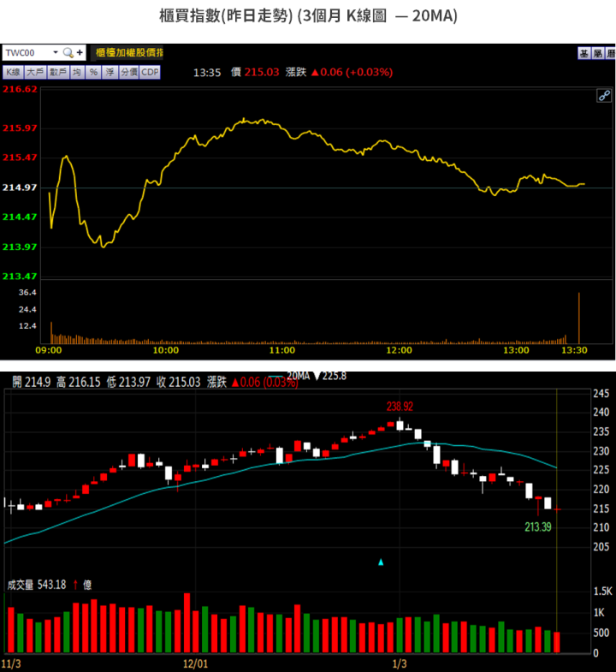This screenshot has width=616, height=672.
Task: Toggle the 浮 button in toolbar
Action: [x=110, y=72]
